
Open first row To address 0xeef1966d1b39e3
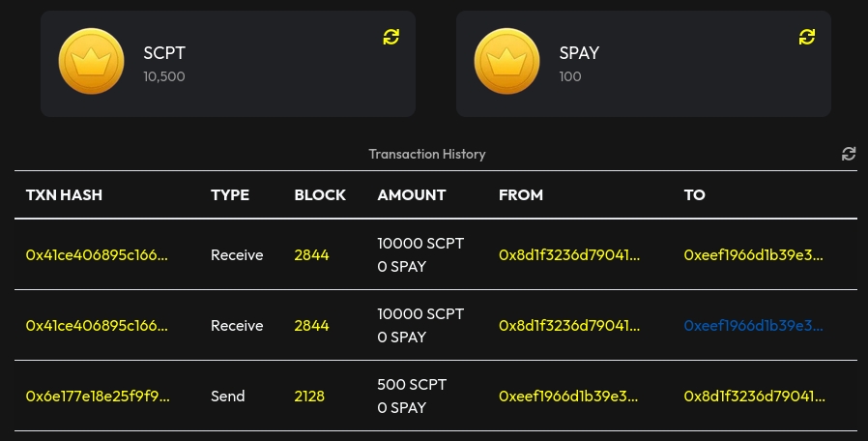(x=754, y=255)
